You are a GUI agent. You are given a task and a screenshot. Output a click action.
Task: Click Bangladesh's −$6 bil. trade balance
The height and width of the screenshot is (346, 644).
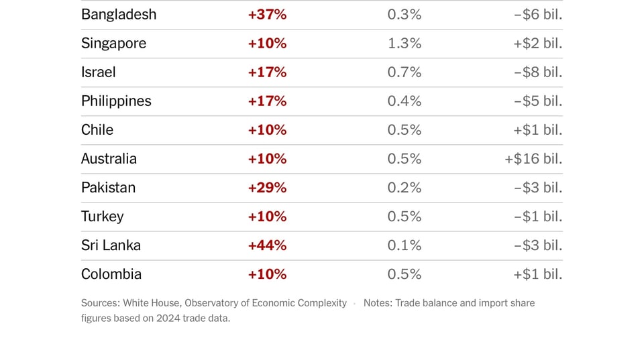538,15
